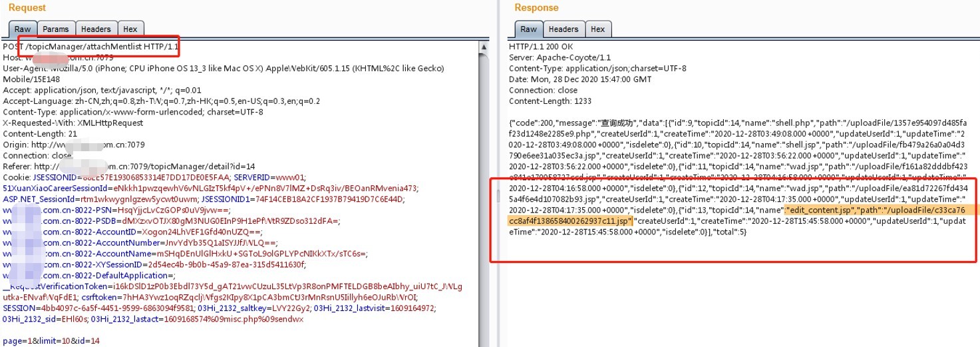Open the Response Headers tab
980x347 pixels.
(563, 29)
